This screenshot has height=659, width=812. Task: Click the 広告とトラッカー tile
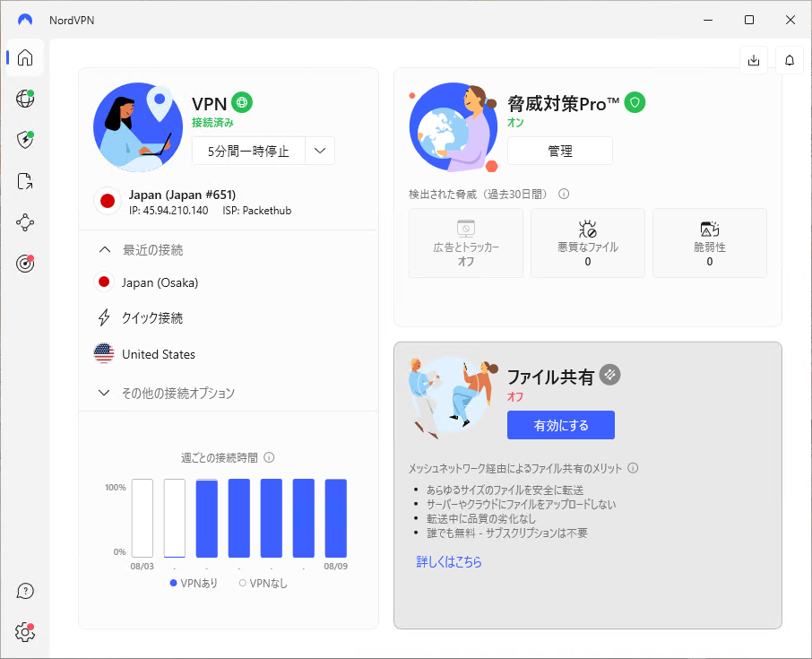[465, 243]
